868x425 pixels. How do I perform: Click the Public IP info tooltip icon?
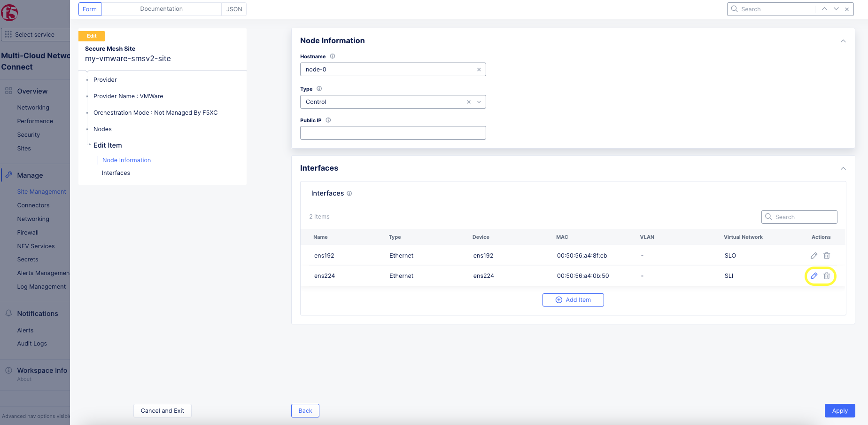pyautogui.click(x=328, y=120)
